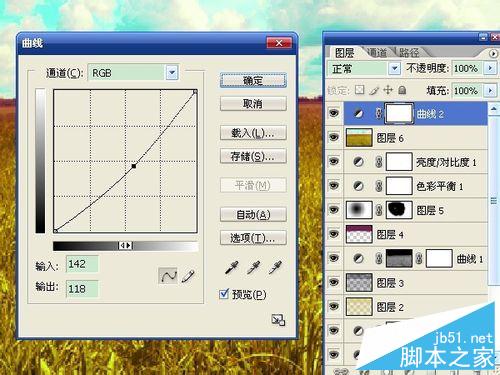Select the 图层 6 thumbnail
The width and height of the screenshot is (500, 375).
point(359,137)
